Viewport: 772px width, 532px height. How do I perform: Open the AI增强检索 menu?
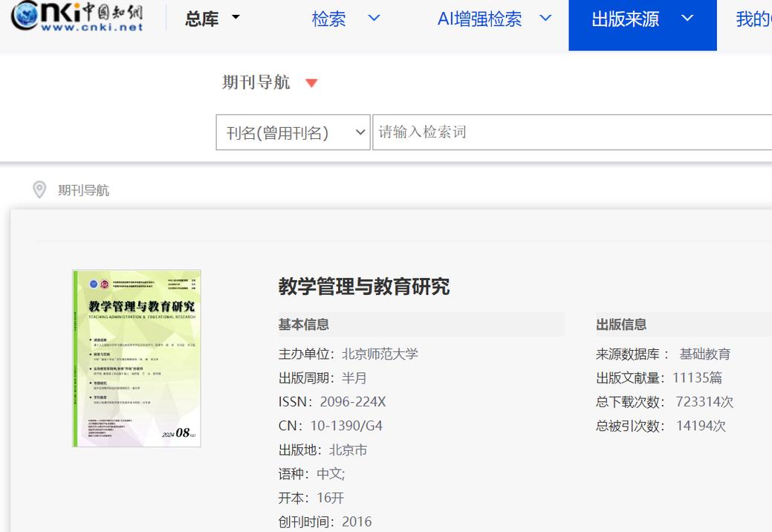pos(479,19)
